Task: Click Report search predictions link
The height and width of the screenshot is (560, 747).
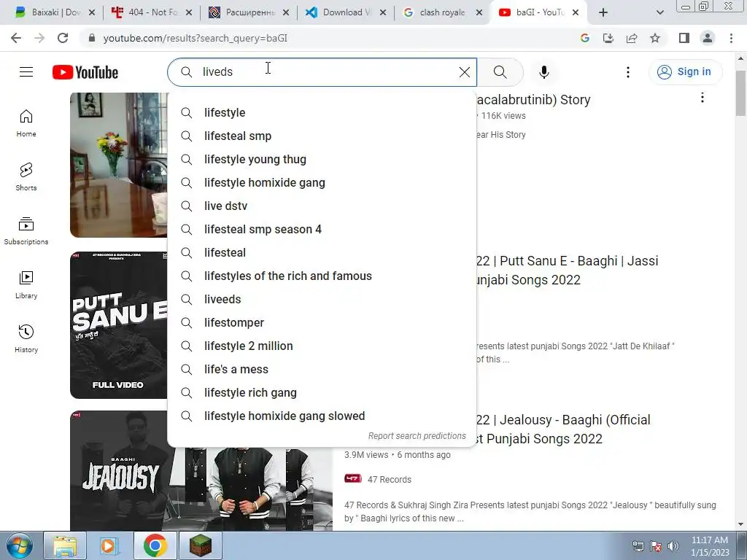Action: click(x=417, y=436)
